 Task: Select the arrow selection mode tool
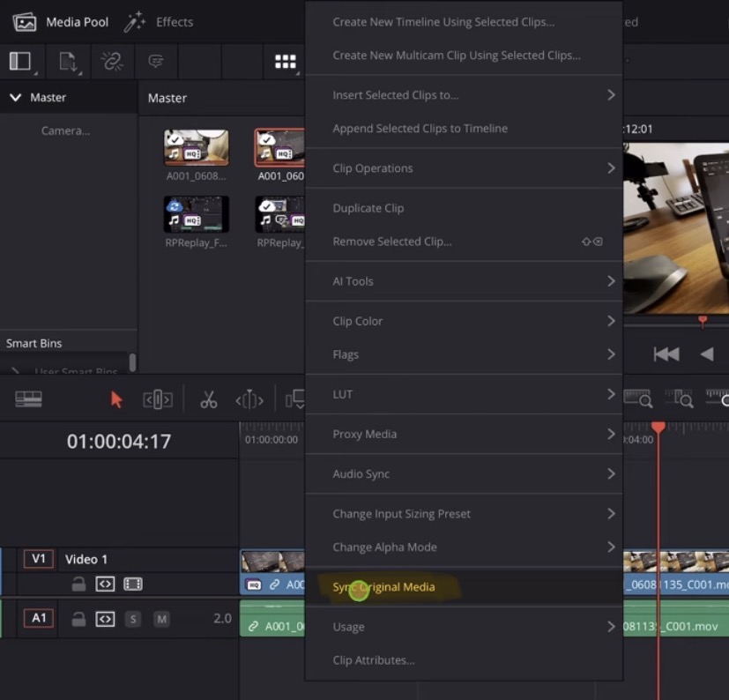click(115, 398)
